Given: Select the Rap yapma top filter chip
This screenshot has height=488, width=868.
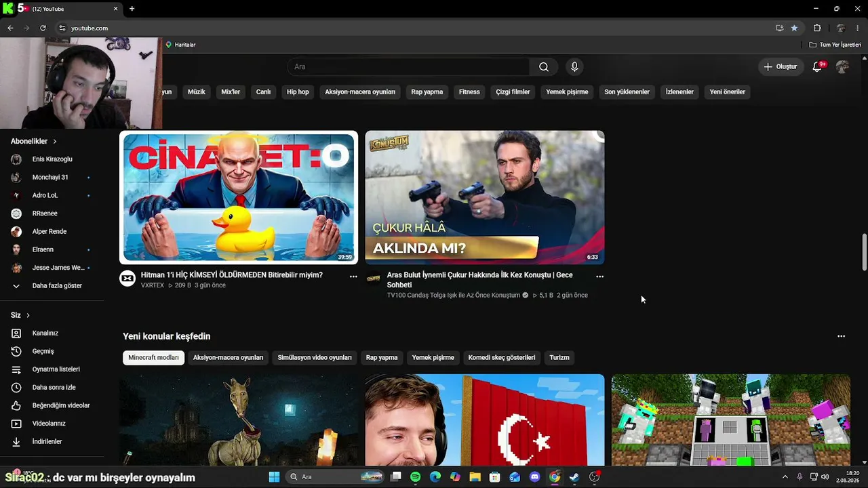Looking at the screenshot, I should coord(427,91).
